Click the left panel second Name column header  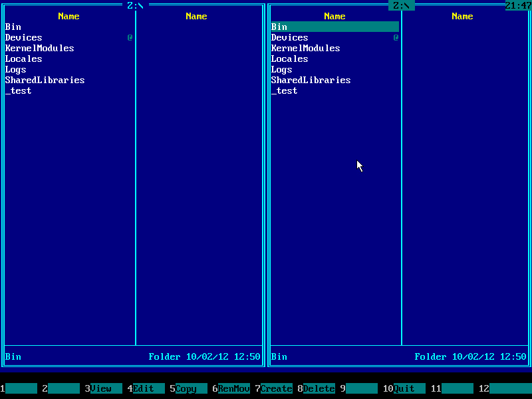click(196, 16)
